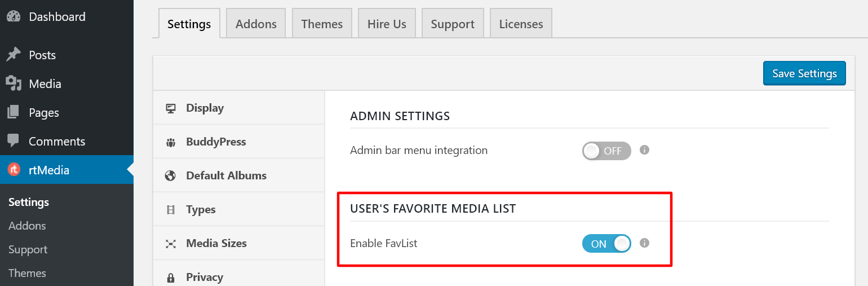Image resolution: width=868 pixels, height=286 pixels.
Task: Open Posts in the admin sidebar
Action: tap(67, 55)
